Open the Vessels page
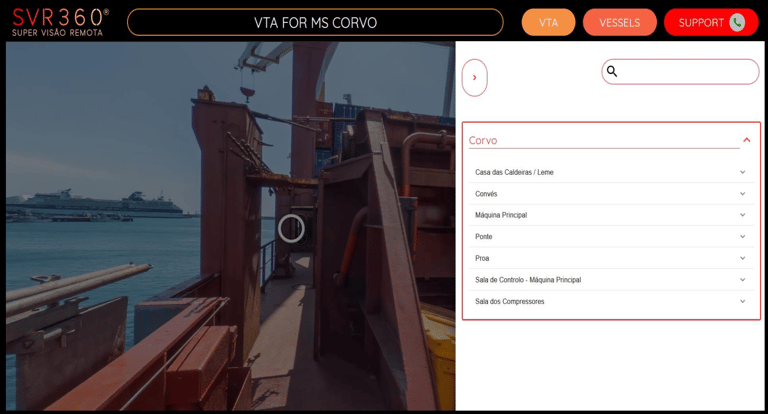The height and width of the screenshot is (414, 768). (620, 23)
